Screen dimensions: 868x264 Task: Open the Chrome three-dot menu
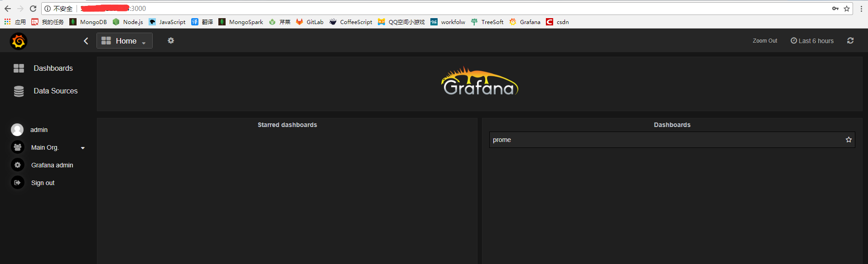861,9
